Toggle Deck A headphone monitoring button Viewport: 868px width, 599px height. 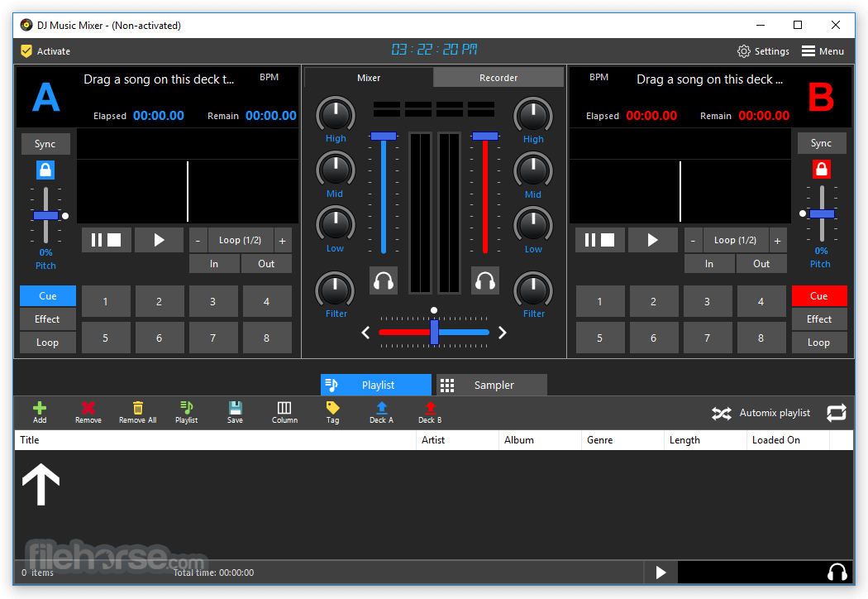[x=383, y=280]
